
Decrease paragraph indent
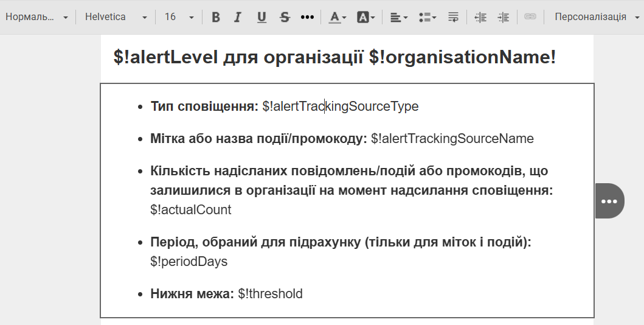pyautogui.click(x=480, y=17)
